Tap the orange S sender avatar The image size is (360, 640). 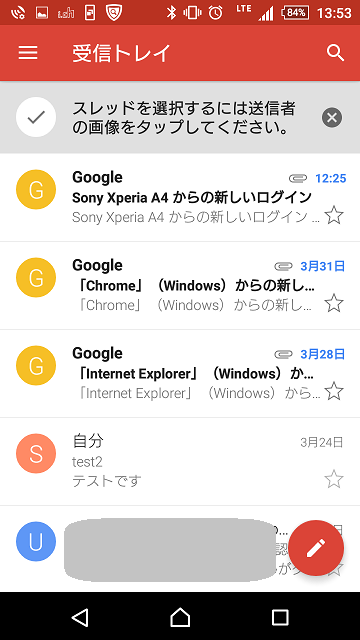click(x=36, y=453)
